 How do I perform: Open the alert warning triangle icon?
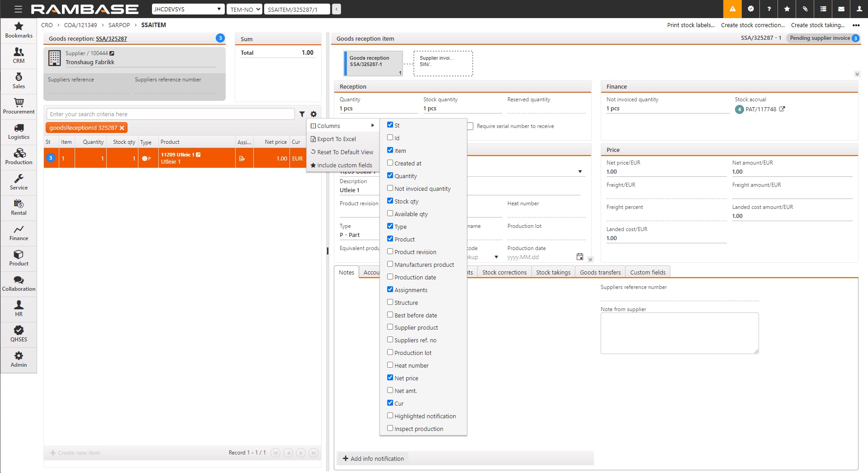click(x=732, y=9)
